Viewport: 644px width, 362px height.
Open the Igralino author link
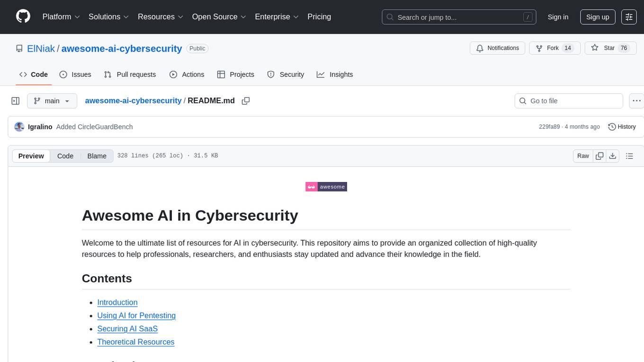[40, 127]
